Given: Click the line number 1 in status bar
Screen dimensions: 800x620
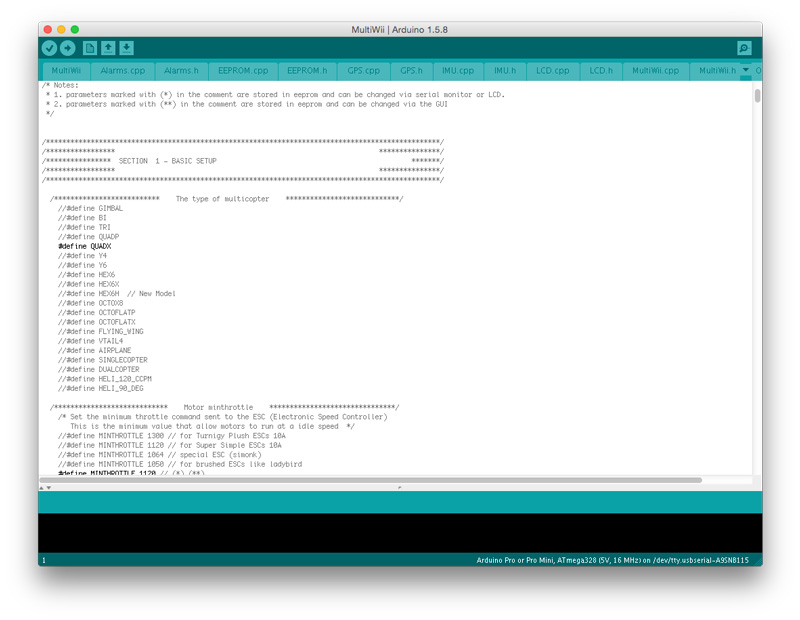Looking at the screenshot, I should (x=44, y=560).
